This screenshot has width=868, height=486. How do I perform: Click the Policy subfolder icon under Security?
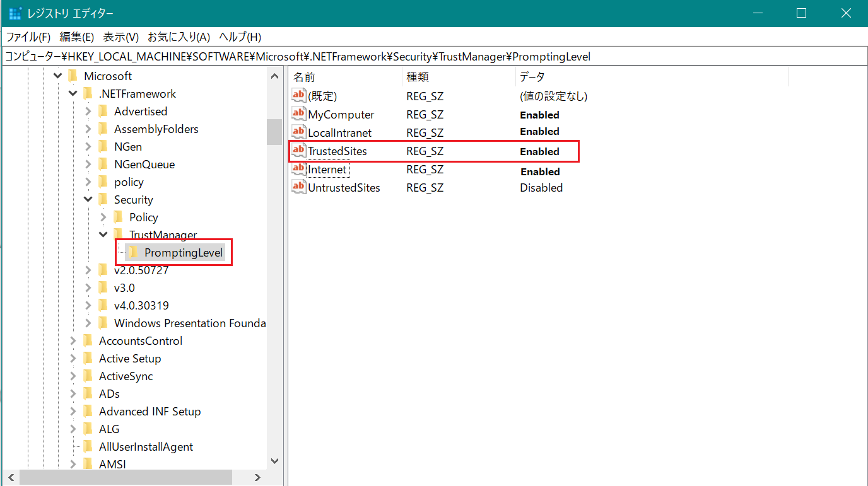tap(118, 217)
